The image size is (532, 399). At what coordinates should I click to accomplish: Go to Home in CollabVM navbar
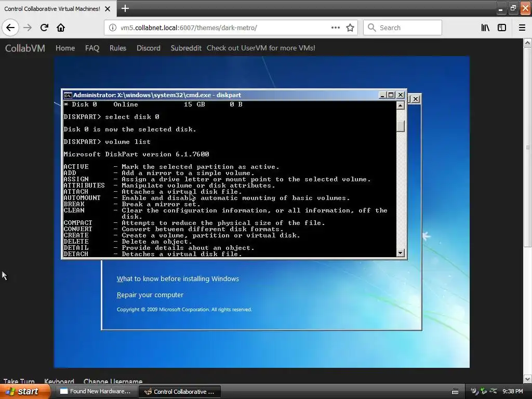pyautogui.click(x=65, y=48)
